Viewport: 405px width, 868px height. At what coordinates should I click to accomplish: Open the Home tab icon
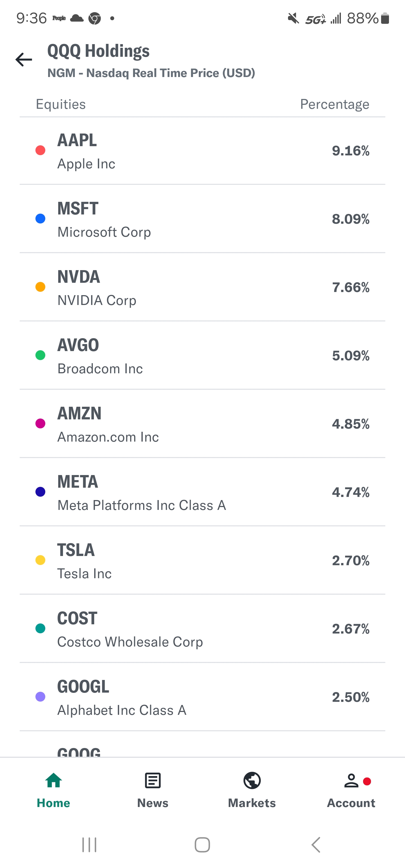pos(54,780)
